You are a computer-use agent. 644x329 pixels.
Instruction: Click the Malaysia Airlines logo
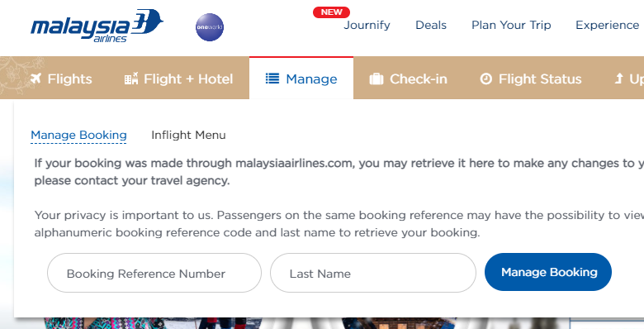97,26
